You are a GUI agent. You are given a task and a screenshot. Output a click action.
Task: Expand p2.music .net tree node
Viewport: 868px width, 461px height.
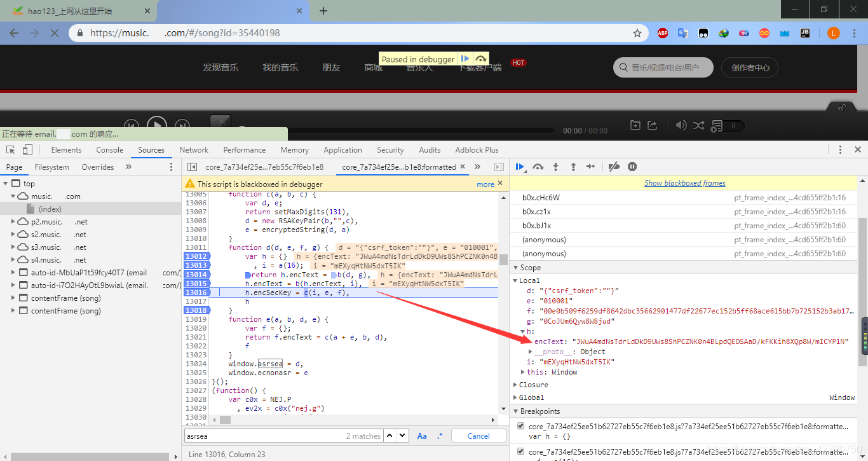14,222
